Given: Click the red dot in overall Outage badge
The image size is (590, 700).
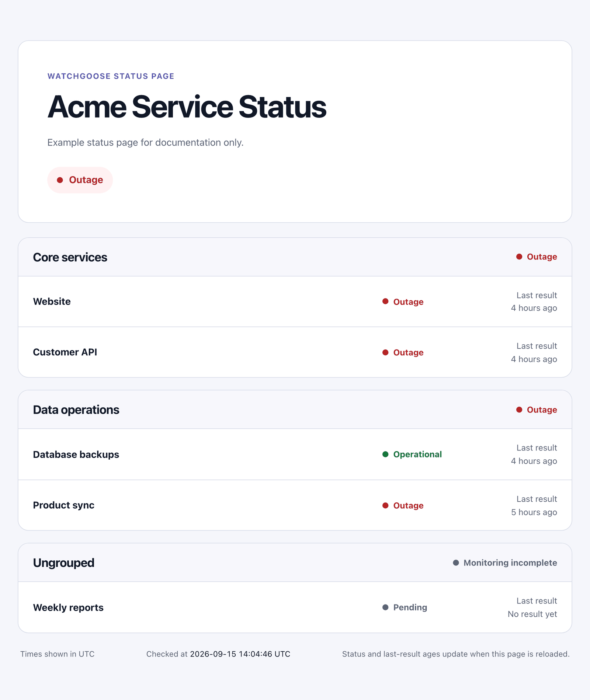Looking at the screenshot, I should pyautogui.click(x=60, y=180).
